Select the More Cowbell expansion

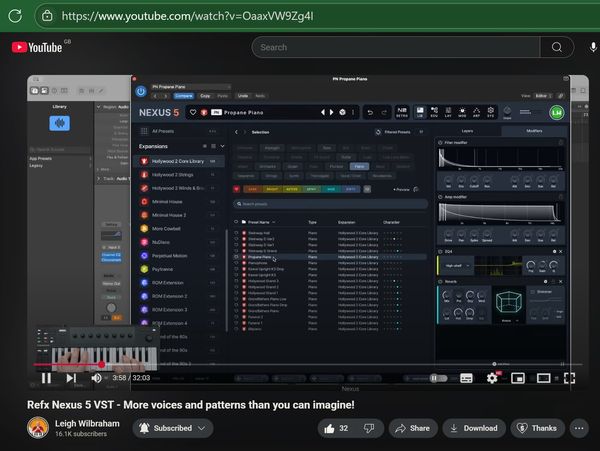click(x=178, y=229)
